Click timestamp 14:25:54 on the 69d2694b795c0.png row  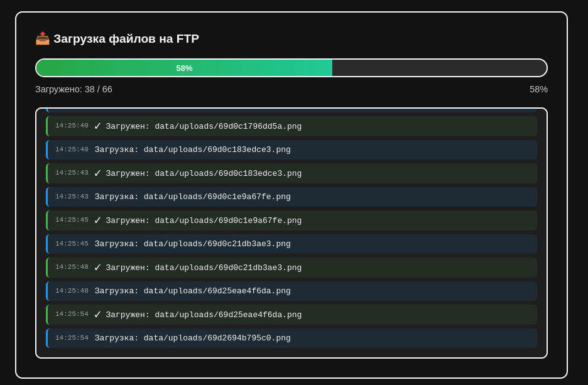pyautogui.click(x=72, y=338)
